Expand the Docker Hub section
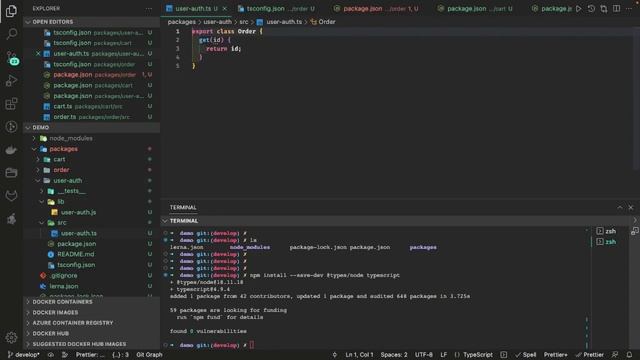 tap(91, 333)
